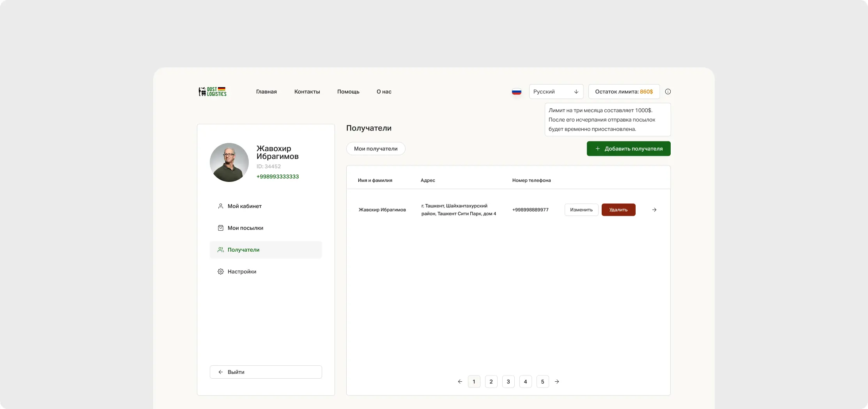Select the Мои получатели tab
868x409 pixels.
(x=376, y=149)
